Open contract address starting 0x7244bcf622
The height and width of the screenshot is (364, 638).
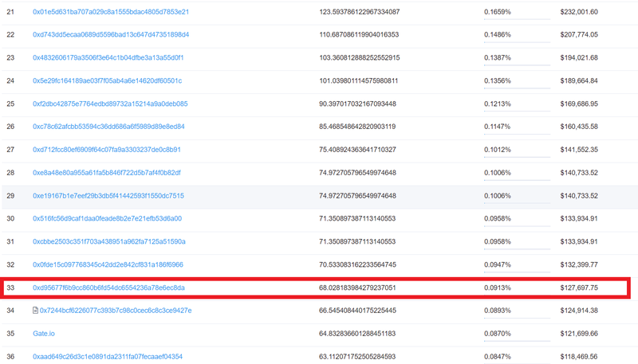[116, 311]
